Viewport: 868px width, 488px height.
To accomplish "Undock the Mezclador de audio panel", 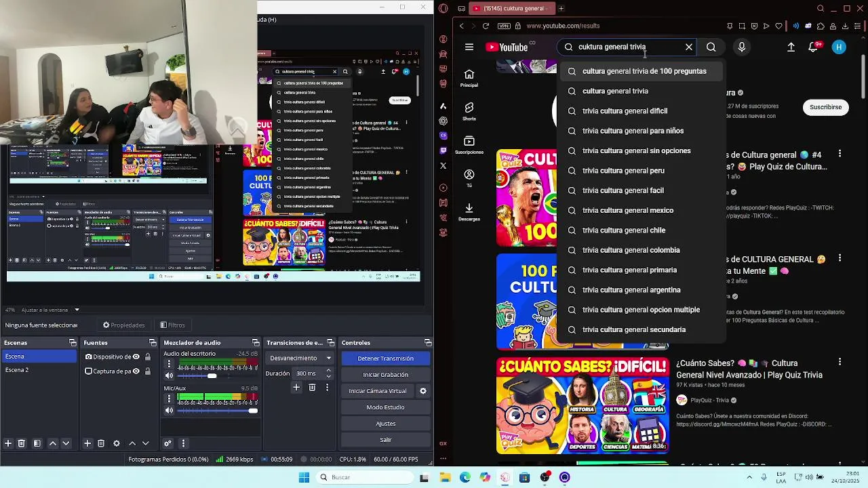I will coord(256,342).
